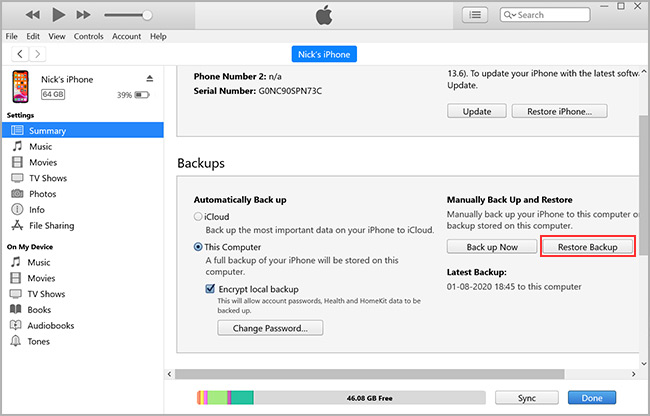Click the Summary list icon

point(17,130)
